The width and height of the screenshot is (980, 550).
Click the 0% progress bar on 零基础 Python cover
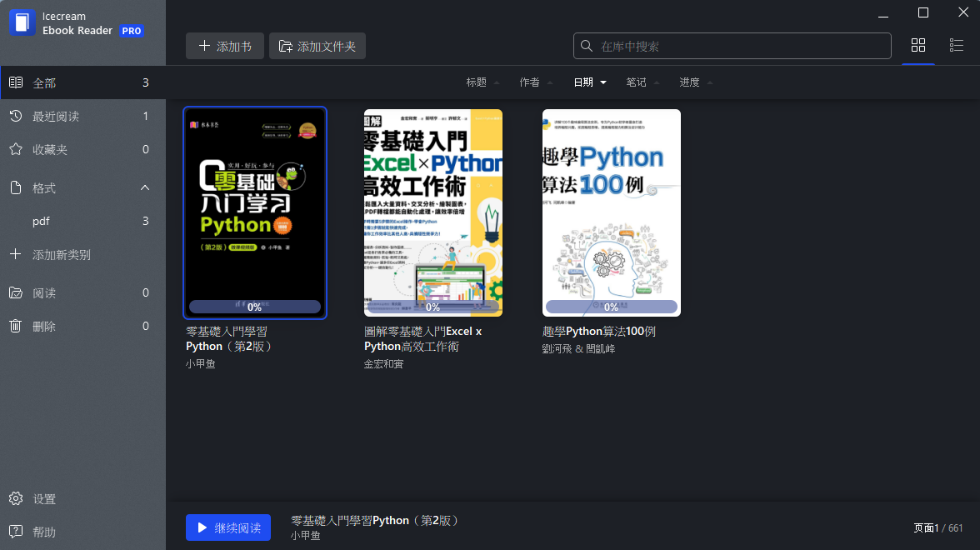(x=255, y=307)
